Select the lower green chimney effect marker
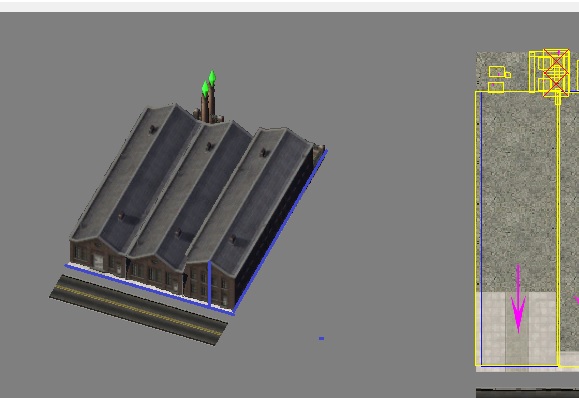This screenshot has height=398, width=579. pyautogui.click(x=205, y=89)
